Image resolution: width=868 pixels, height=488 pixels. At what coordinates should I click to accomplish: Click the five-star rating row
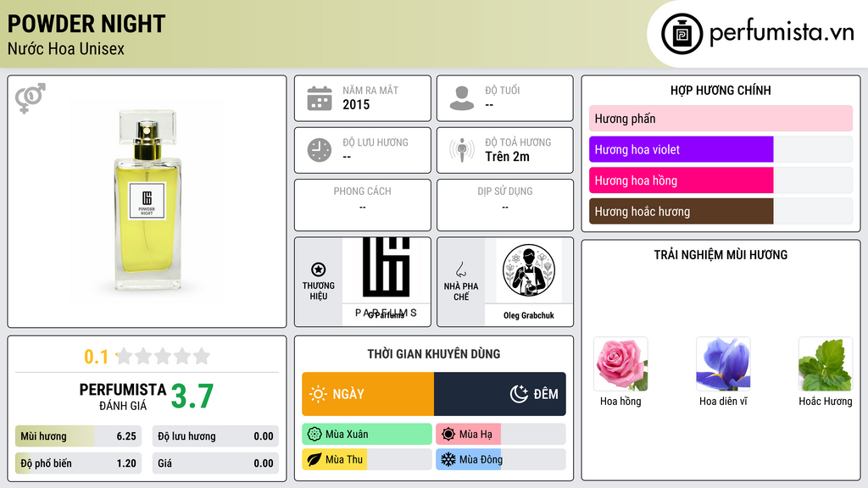pyautogui.click(x=163, y=356)
